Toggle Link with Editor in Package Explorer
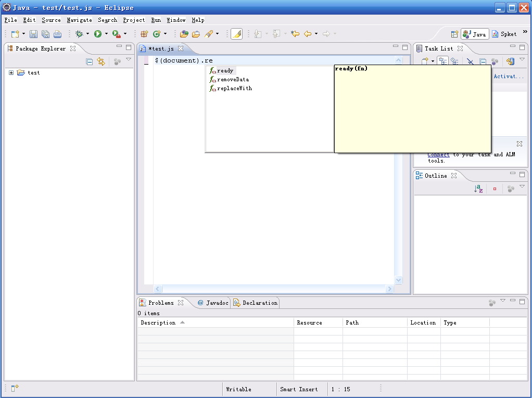The width and height of the screenshot is (532, 398). tap(101, 61)
